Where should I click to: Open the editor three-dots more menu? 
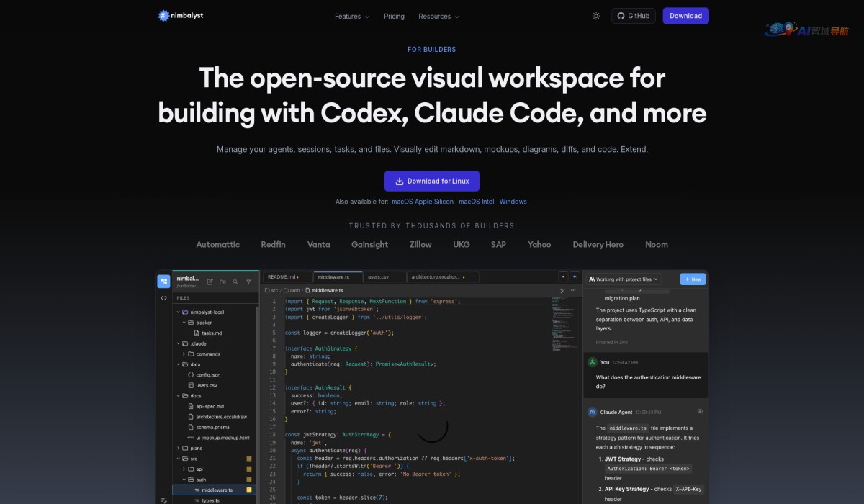tap(573, 291)
